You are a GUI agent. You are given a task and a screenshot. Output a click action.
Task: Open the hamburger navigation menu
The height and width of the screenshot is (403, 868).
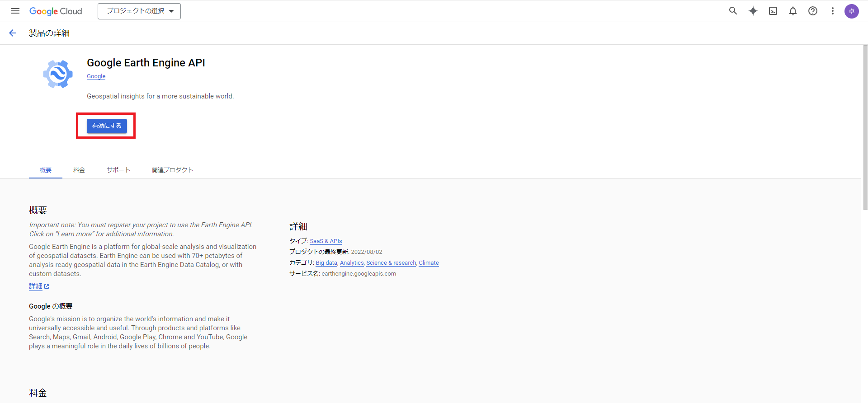pyautogui.click(x=15, y=11)
